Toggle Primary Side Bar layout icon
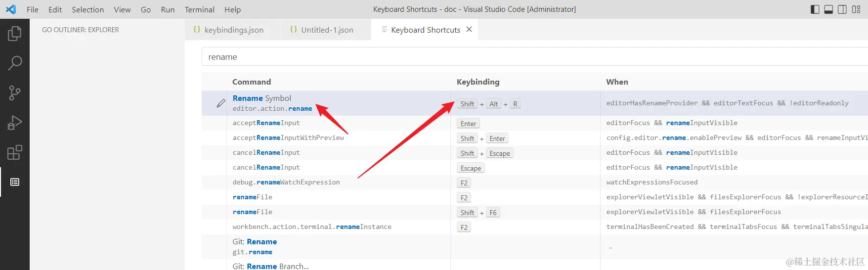 click(x=815, y=9)
